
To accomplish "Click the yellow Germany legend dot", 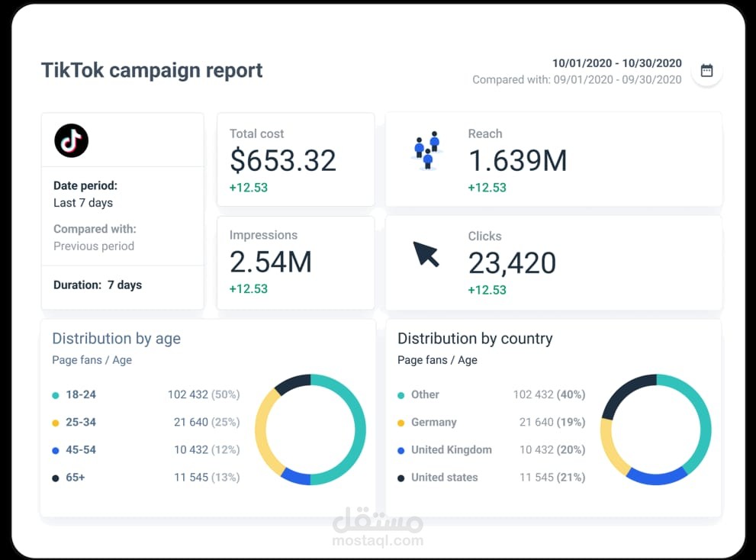I will (401, 423).
